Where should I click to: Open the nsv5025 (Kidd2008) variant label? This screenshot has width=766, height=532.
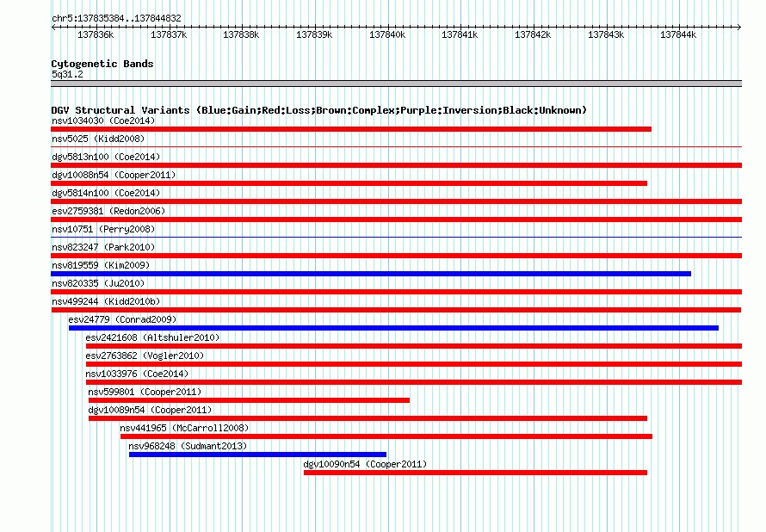(98, 139)
